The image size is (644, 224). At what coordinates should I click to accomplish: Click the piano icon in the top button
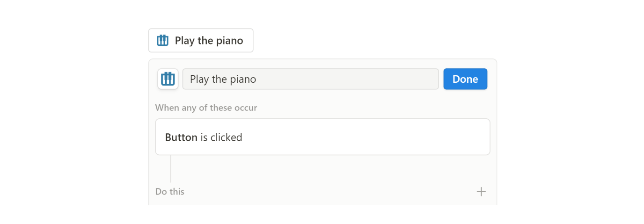coord(162,40)
